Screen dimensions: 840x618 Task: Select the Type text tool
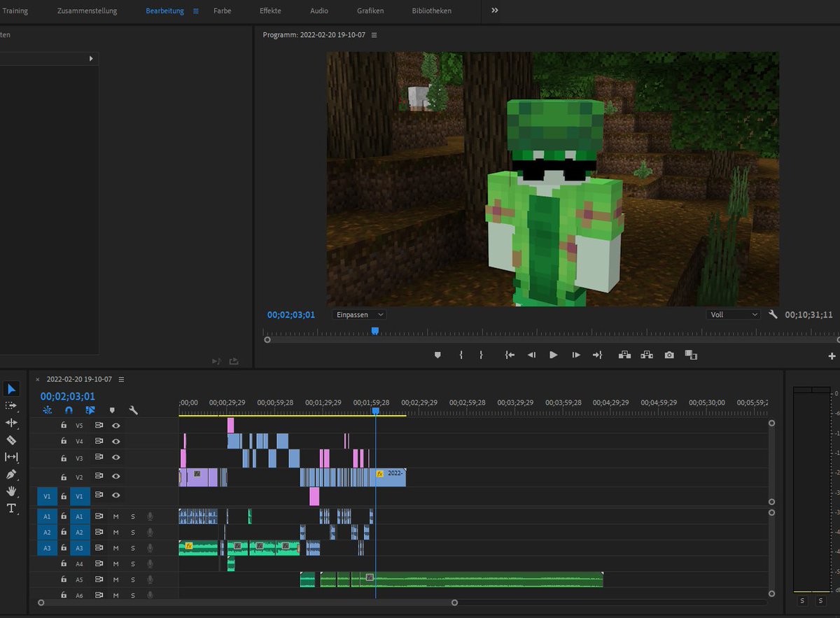(x=12, y=508)
